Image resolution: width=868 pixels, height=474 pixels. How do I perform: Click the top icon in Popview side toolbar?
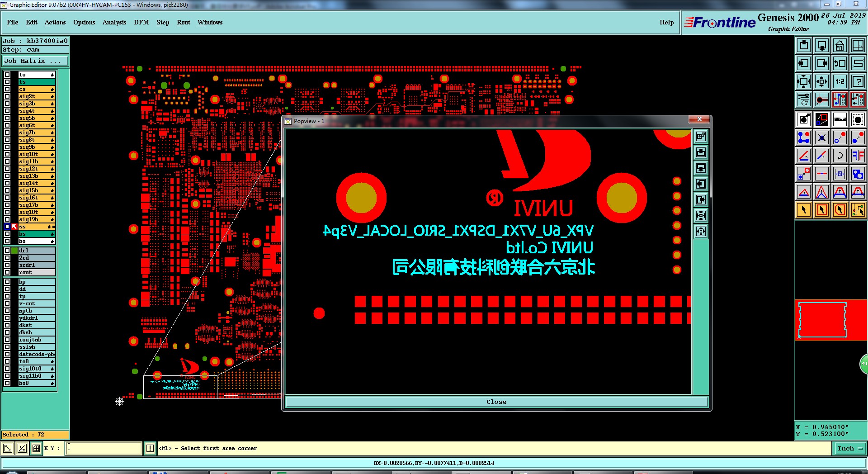coord(701,136)
